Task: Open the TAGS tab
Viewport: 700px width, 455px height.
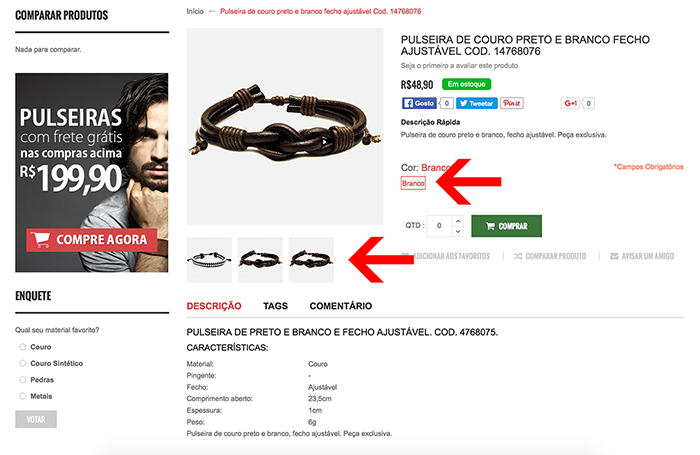Action: click(275, 306)
